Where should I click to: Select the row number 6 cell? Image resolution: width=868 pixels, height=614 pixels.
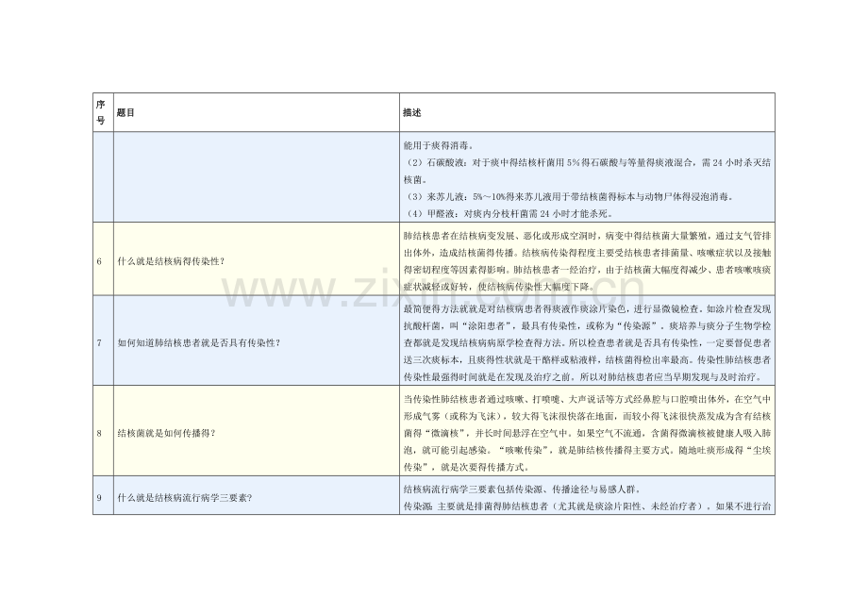(x=101, y=258)
